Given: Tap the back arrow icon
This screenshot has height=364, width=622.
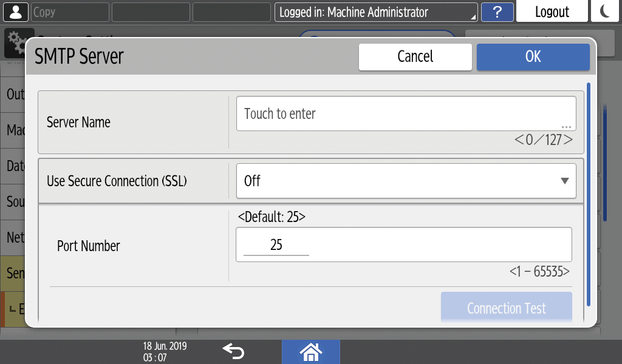Looking at the screenshot, I should [233, 350].
